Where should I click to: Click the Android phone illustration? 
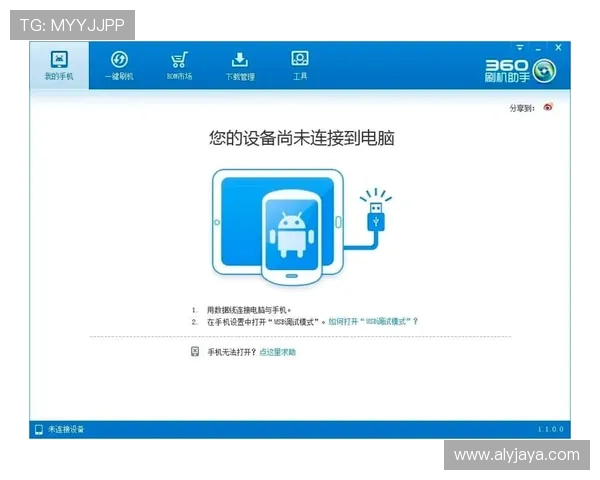tap(292, 237)
